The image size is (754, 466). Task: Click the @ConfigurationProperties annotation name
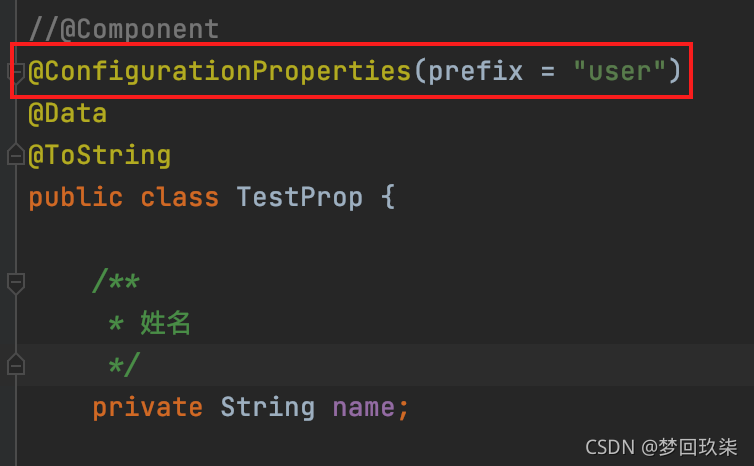[x=219, y=72]
